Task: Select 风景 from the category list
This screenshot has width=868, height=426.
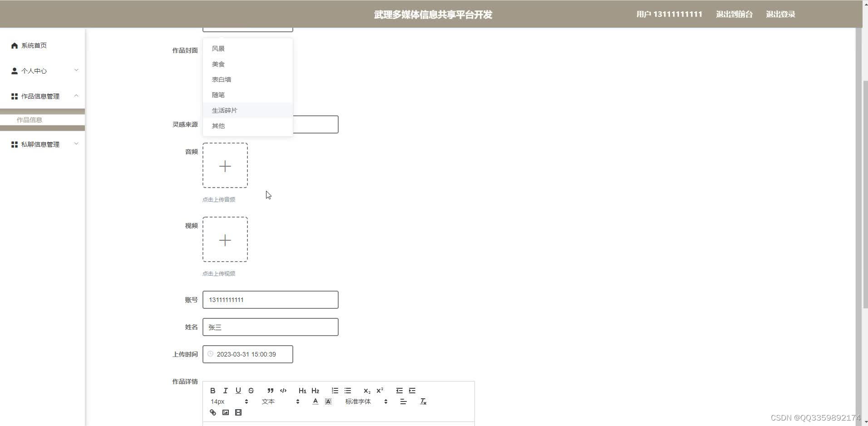Action: click(248, 49)
